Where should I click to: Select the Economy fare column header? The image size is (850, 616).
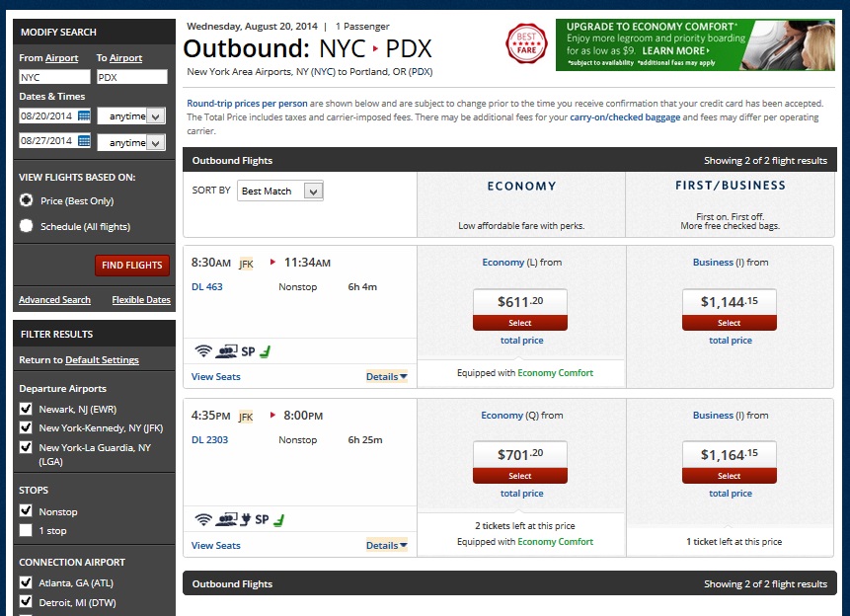[521, 186]
